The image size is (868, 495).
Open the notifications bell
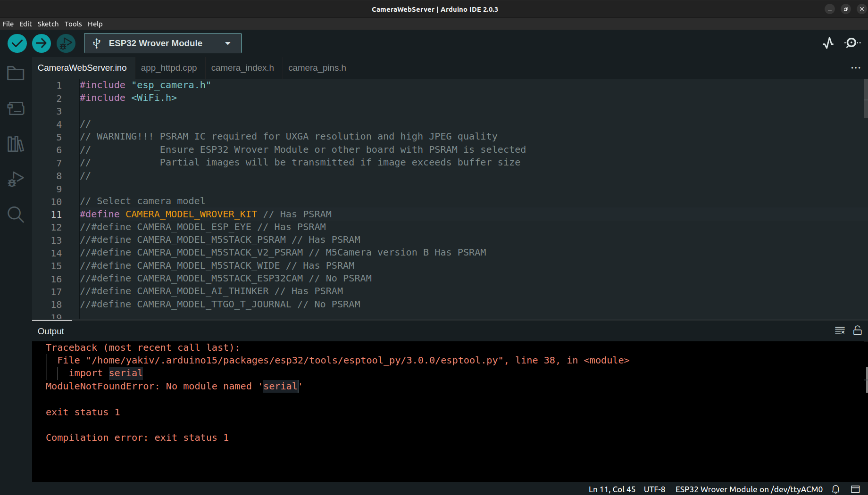[x=835, y=489]
